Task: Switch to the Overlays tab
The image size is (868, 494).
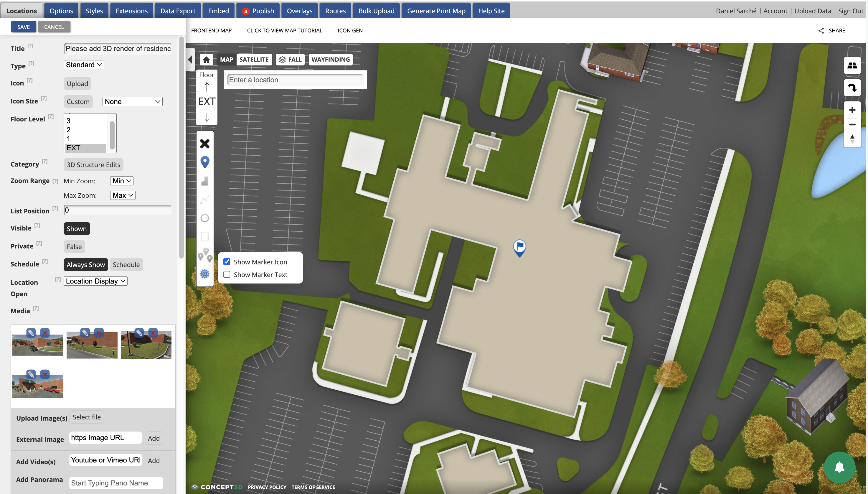Action: coord(299,11)
